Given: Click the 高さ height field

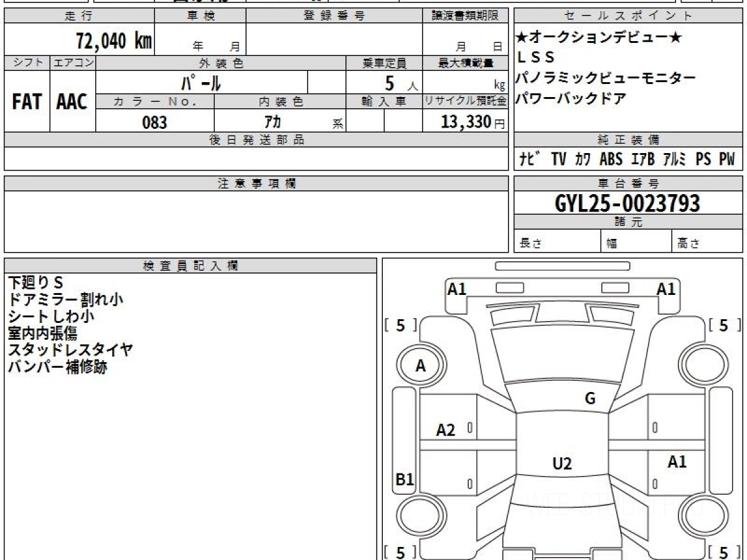Looking at the screenshot, I should click(708, 241).
